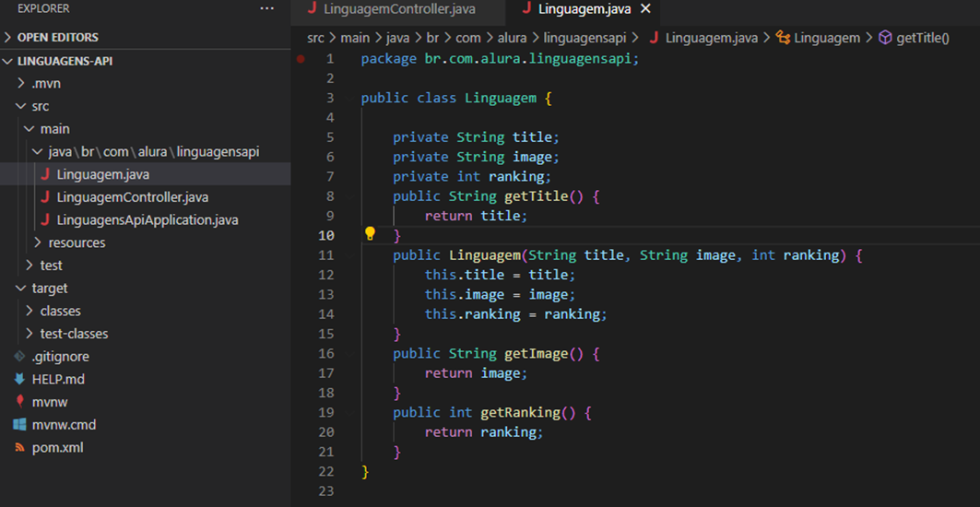
Task: Click the Java icon beside LinguagemController.java in explorer
Action: (45, 197)
